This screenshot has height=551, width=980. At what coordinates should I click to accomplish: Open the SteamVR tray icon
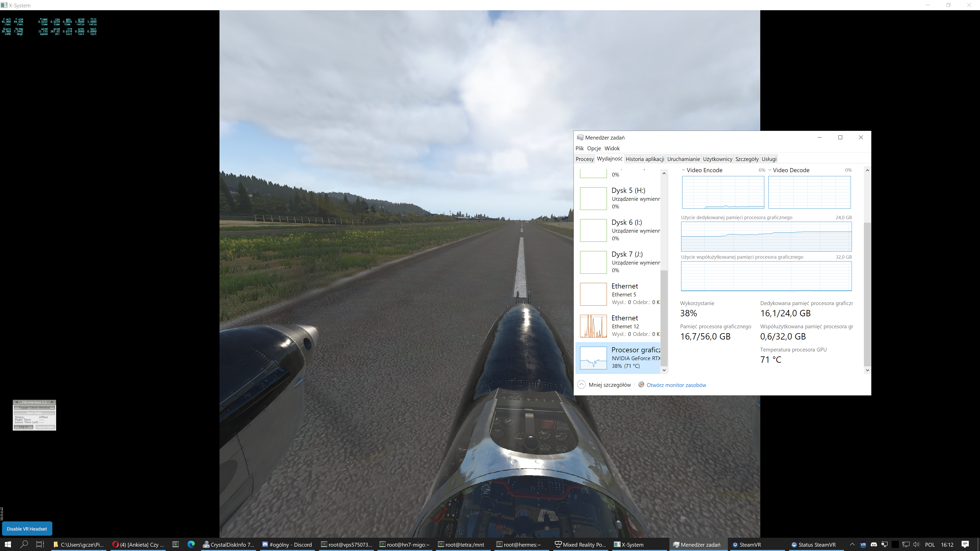click(x=863, y=544)
